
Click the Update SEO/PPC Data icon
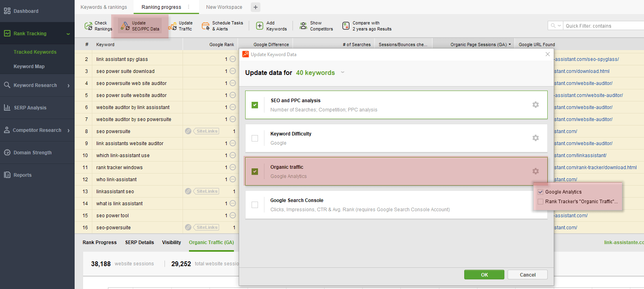tap(125, 26)
